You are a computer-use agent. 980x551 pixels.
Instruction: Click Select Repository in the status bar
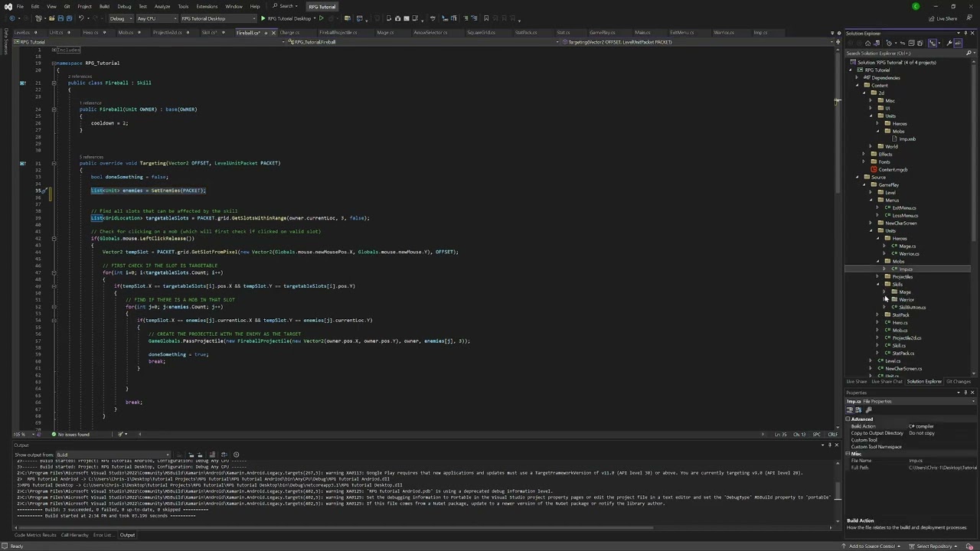(x=934, y=546)
